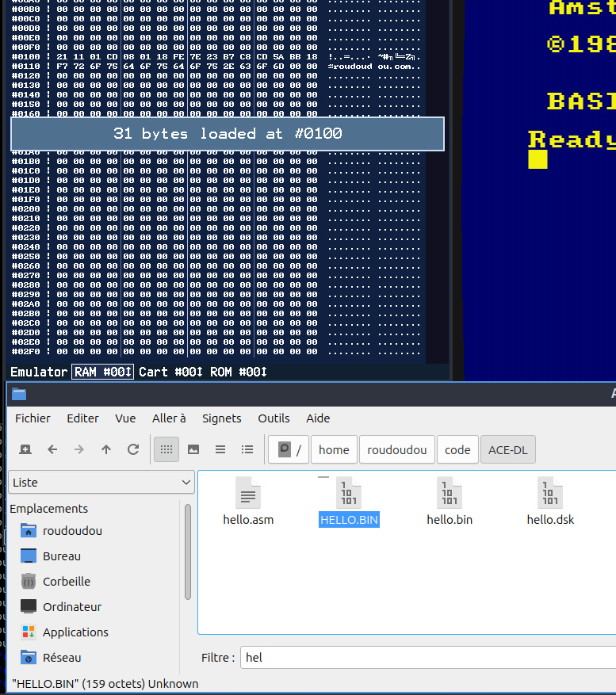Open the Signets menu
Screen dimensions: 616x695
click(x=221, y=418)
